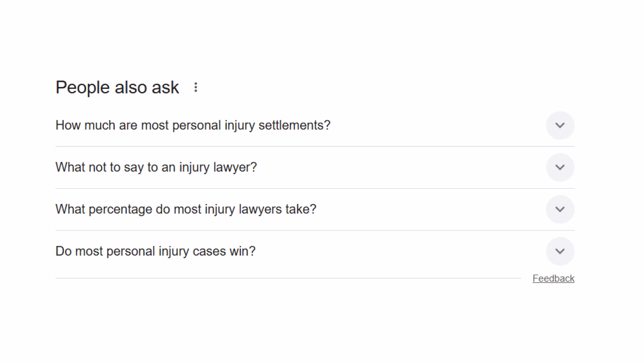
Task: Click the 'How much are most personal injury settlements?' row
Action: [x=193, y=125]
